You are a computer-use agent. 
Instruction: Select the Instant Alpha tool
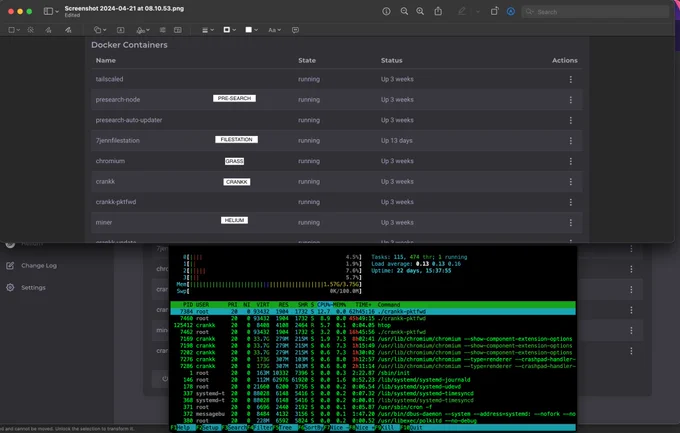(x=30, y=30)
